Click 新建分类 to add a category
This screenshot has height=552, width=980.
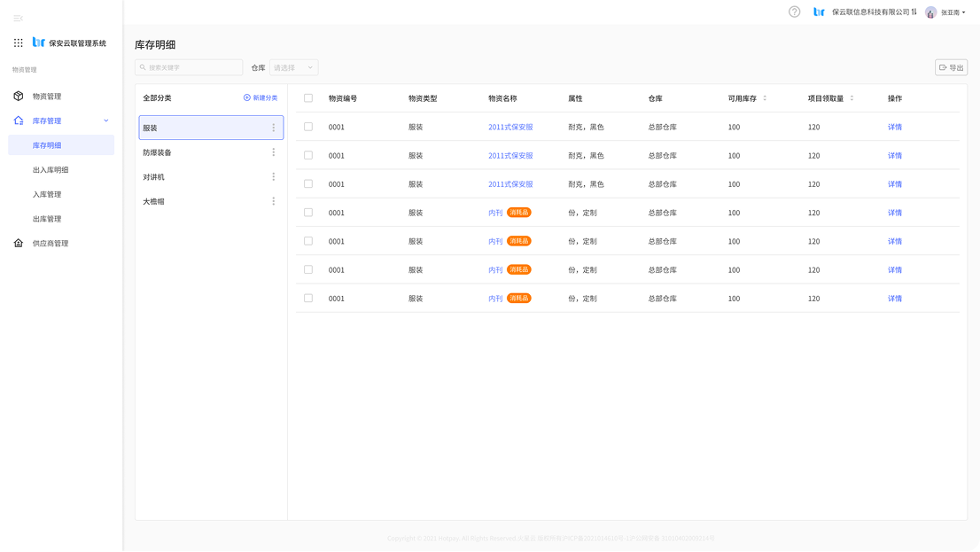(261, 98)
